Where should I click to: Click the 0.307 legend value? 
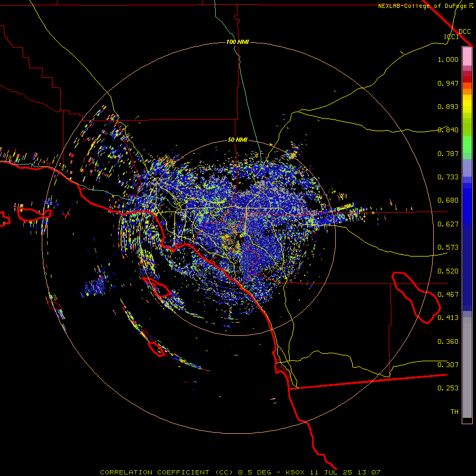coord(448,365)
